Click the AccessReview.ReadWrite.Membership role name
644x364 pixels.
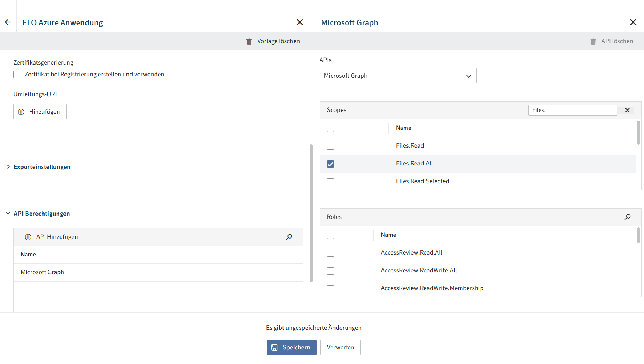(432, 288)
